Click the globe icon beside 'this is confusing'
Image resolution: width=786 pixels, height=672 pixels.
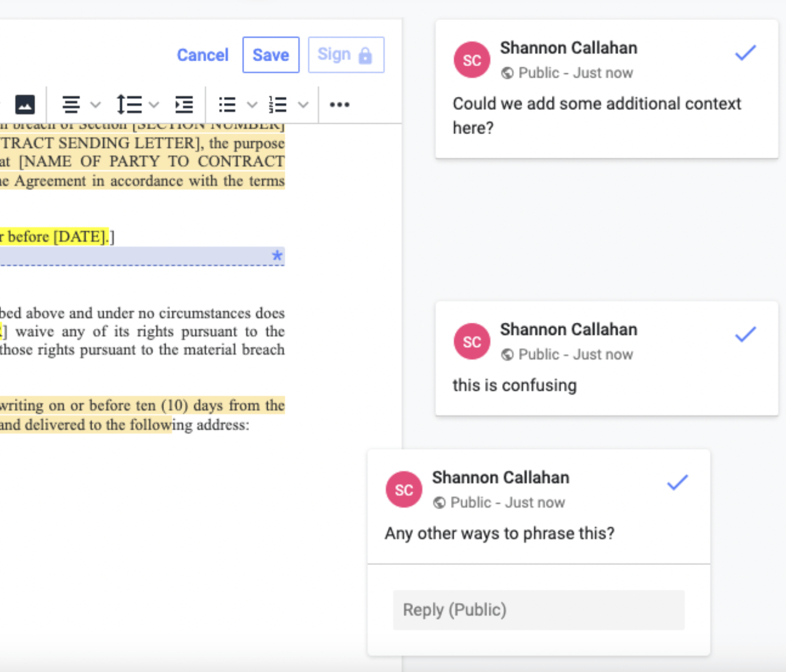click(506, 354)
